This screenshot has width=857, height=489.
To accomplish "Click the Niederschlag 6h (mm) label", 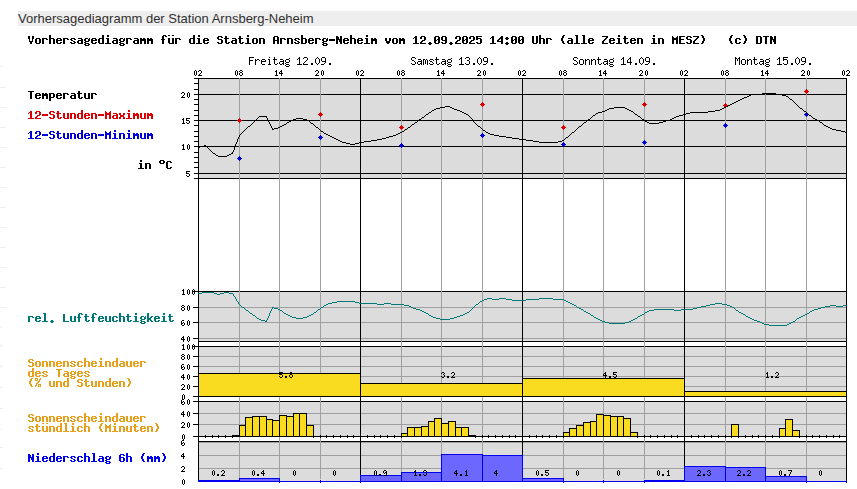I will (97, 459).
